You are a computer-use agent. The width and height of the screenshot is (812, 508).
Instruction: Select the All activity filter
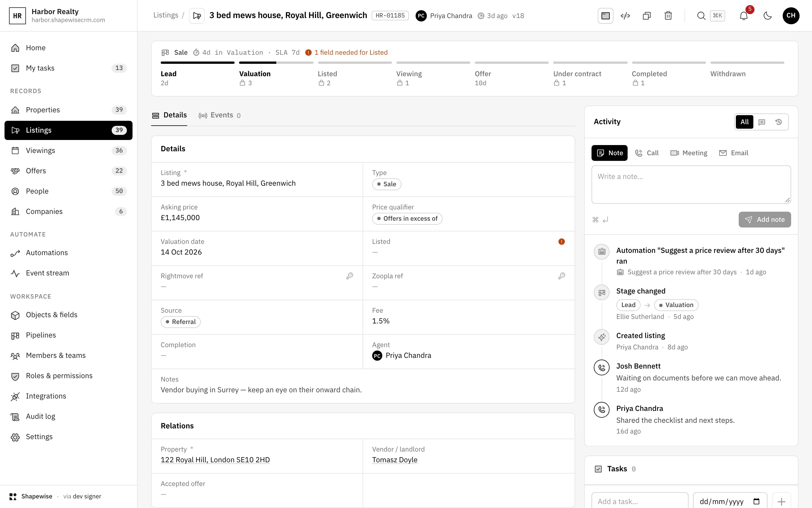click(x=744, y=122)
